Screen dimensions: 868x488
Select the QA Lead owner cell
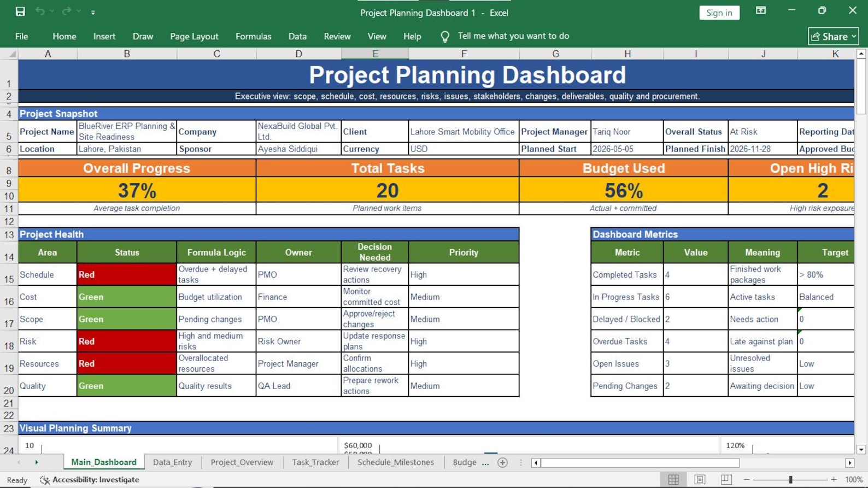[x=298, y=386]
